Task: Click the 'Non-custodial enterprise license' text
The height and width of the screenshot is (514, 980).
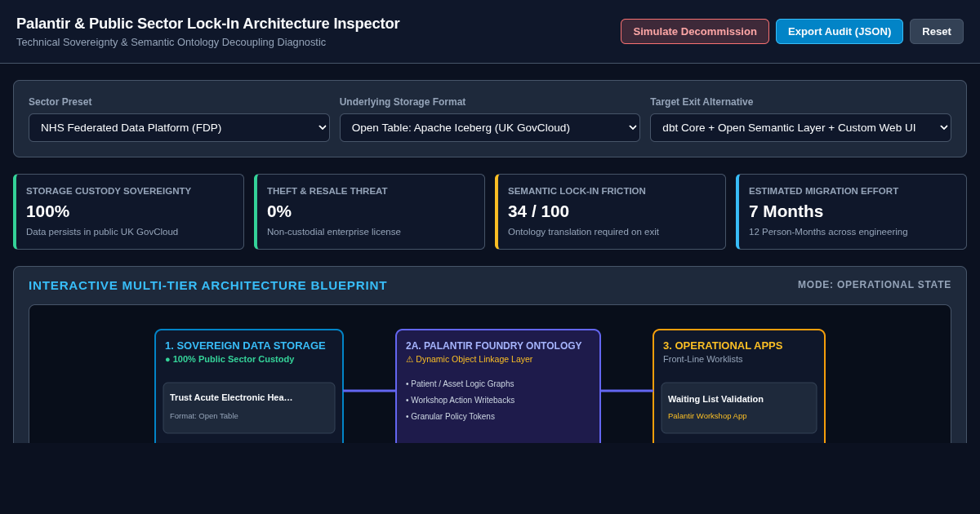Action: tap(334, 232)
